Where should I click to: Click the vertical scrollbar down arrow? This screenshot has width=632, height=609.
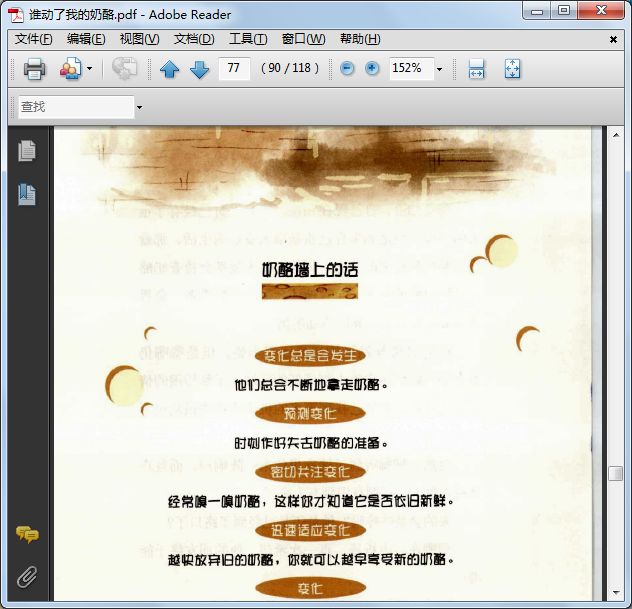(616, 592)
